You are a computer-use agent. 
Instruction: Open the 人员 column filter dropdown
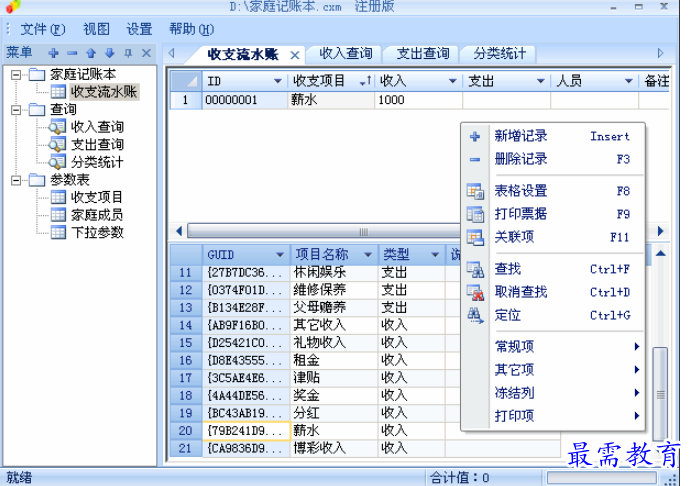click(628, 81)
